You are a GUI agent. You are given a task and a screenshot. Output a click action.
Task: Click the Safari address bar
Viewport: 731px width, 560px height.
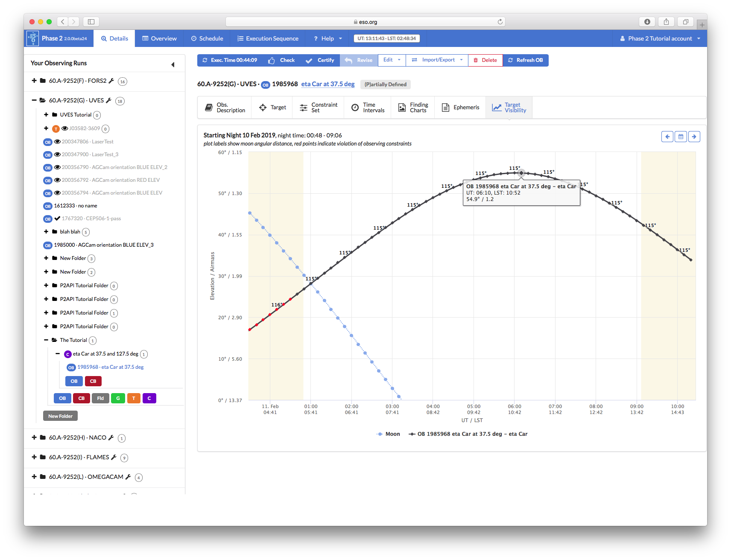(x=365, y=22)
